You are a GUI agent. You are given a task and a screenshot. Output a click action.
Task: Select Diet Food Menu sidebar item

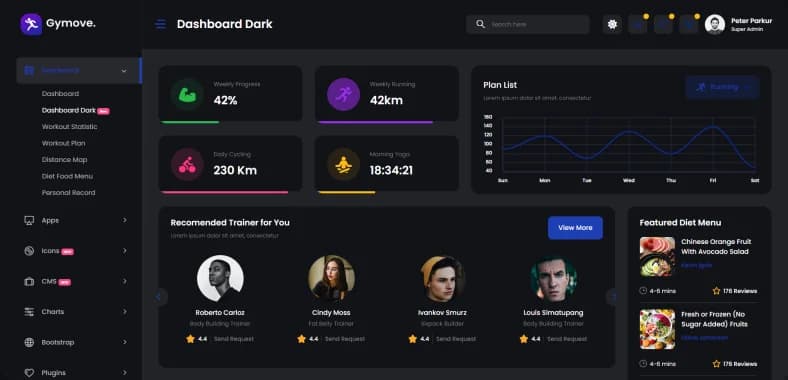pyautogui.click(x=67, y=176)
